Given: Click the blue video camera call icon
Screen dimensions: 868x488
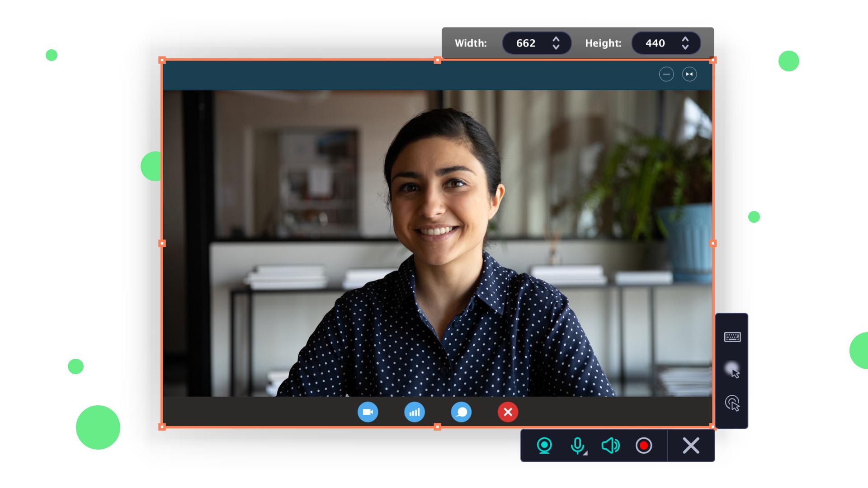Looking at the screenshot, I should pyautogui.click(x=368, y=412).
